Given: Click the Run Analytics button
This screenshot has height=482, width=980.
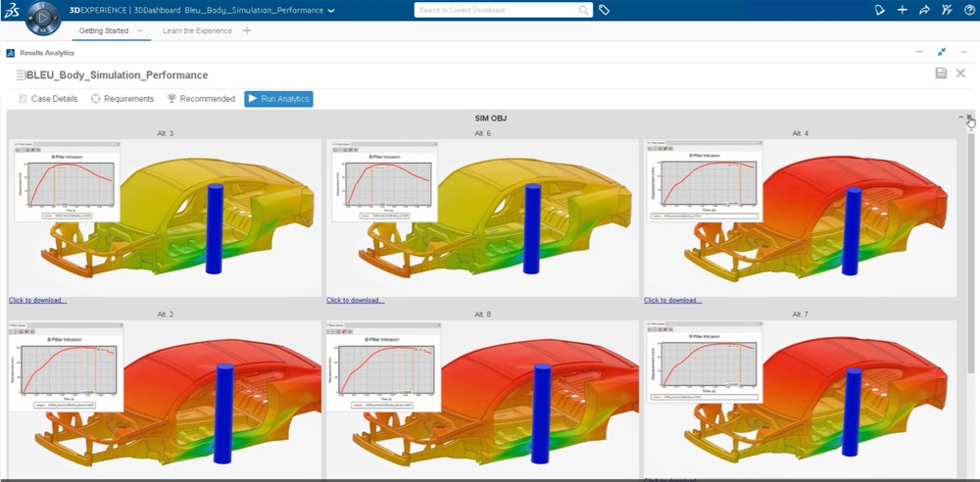Looking at the screenshot, I should 278,99.
